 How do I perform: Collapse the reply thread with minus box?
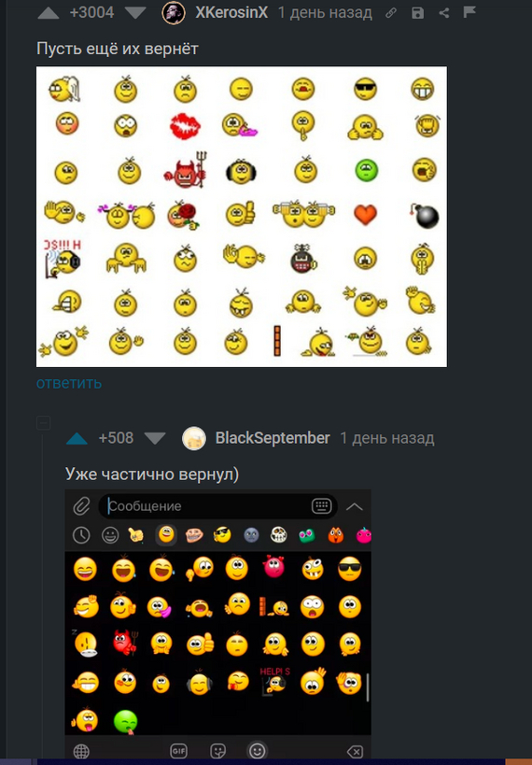(43, 422)
